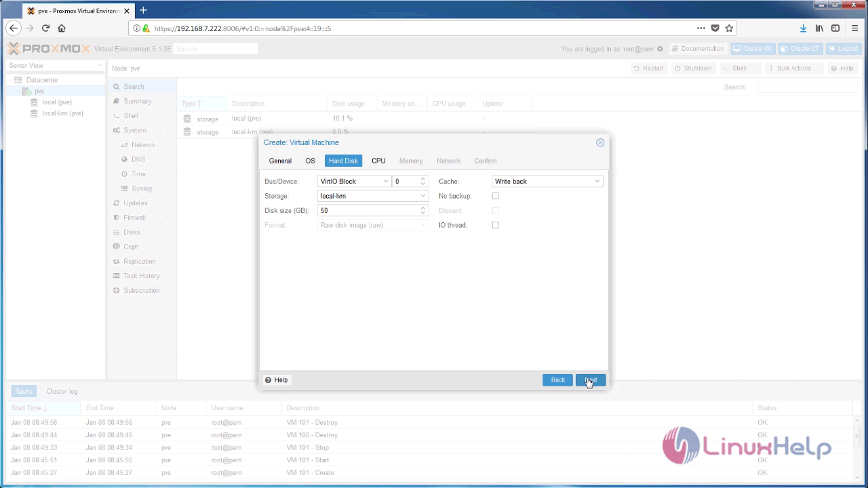The image size is (868, 488).
Task: Open the node Summary panel
Action: pos(142,101)
